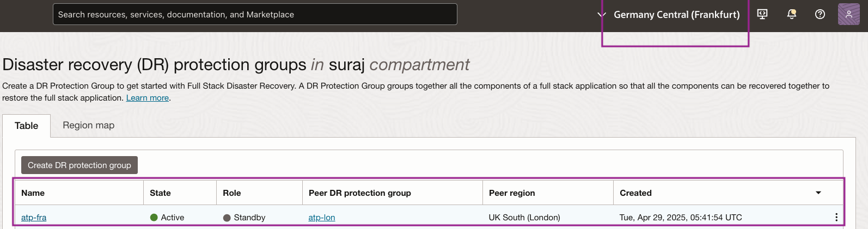Sort by the State column header

[160, 193]
